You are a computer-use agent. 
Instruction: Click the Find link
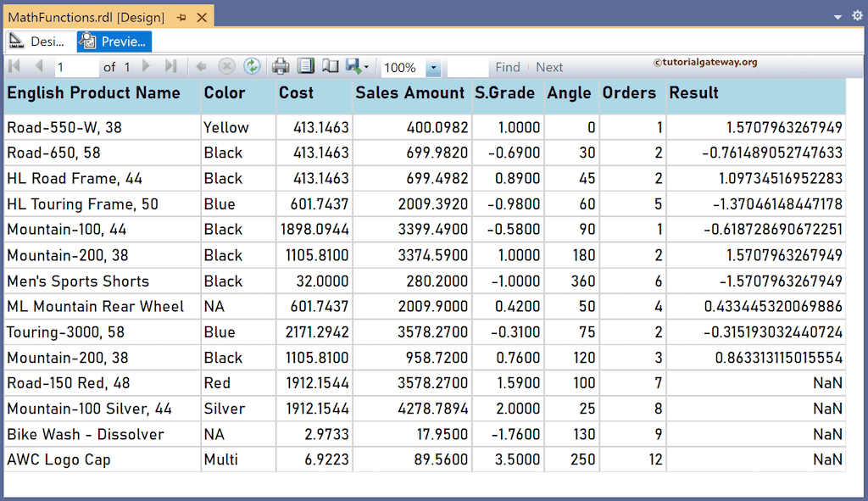(x=508, y=66)
